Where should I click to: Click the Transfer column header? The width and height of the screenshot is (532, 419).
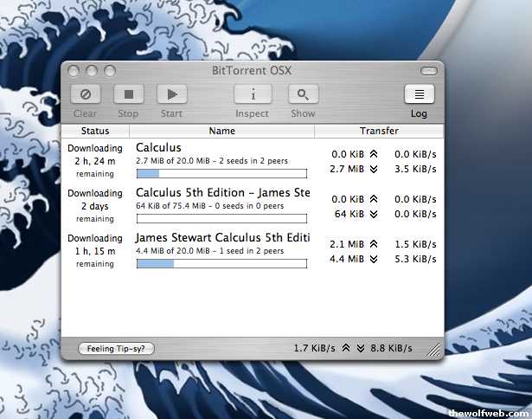379,132
